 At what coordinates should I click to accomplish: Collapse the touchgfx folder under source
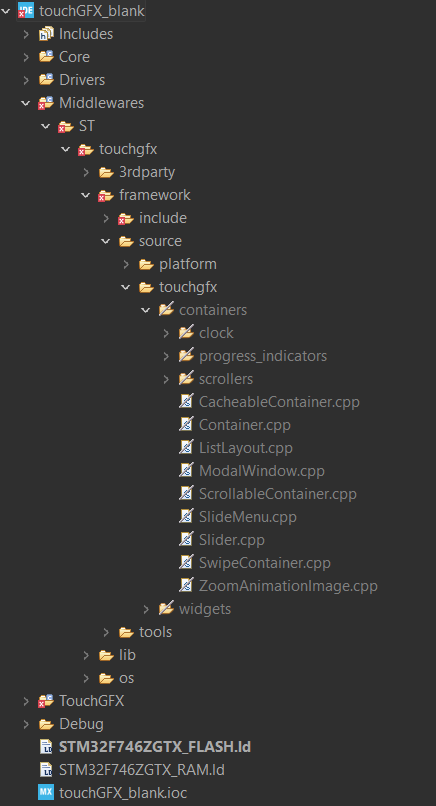[126, 287]
